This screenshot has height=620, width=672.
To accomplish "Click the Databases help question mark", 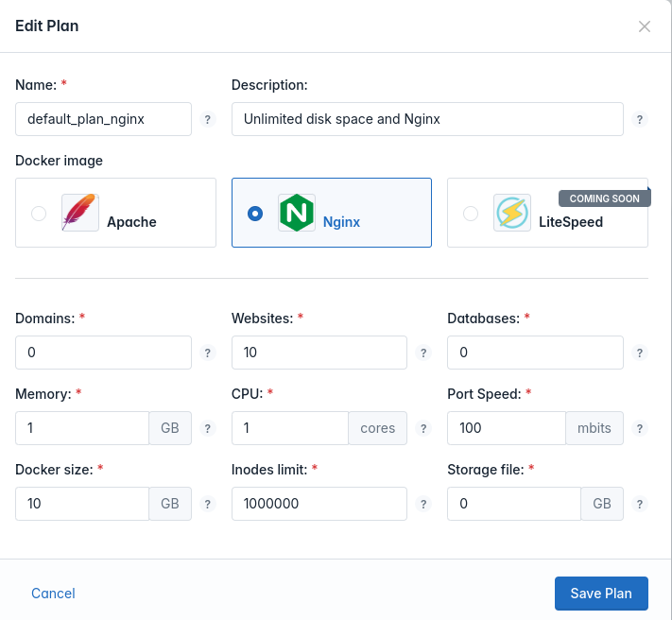I will click(x=640, y=353).
